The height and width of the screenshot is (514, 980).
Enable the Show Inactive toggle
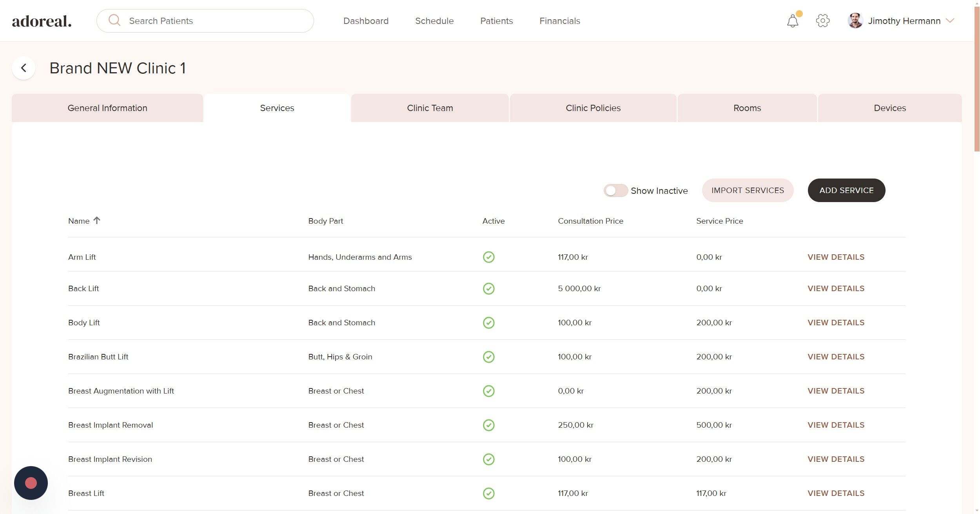click(615, 191)
